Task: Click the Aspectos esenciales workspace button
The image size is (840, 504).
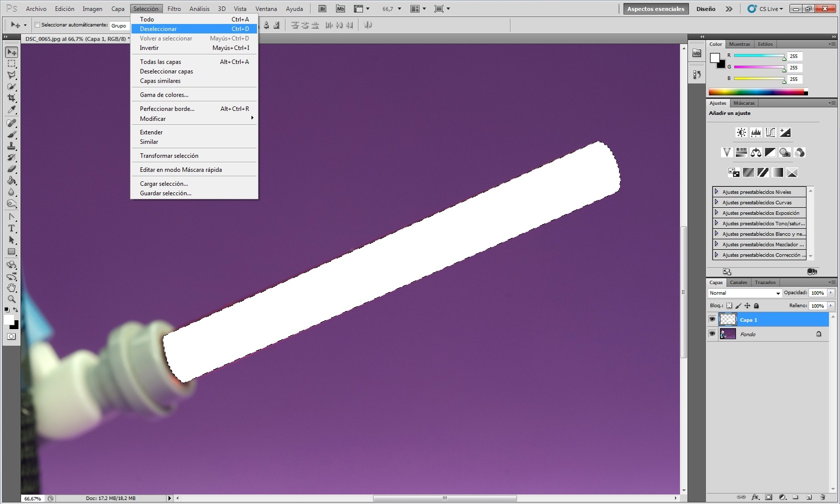Action: coord(655,9)
